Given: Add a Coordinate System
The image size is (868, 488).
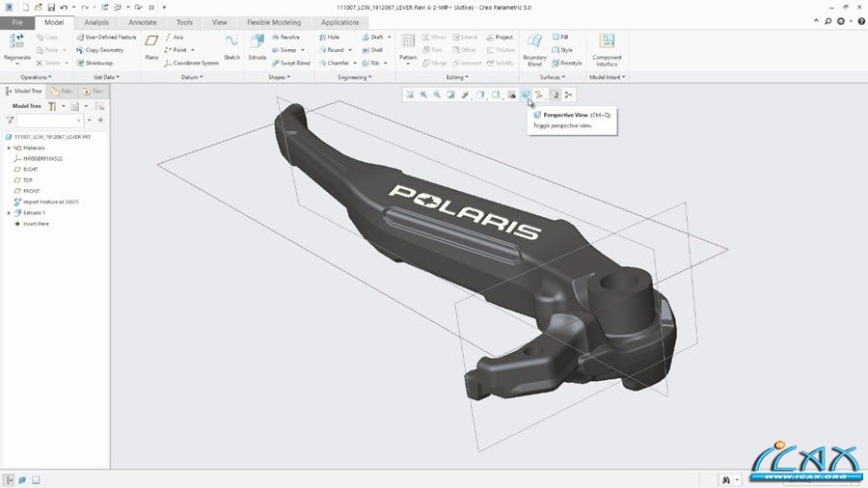Looking at the screenshot, I should (x=192, y=63).
